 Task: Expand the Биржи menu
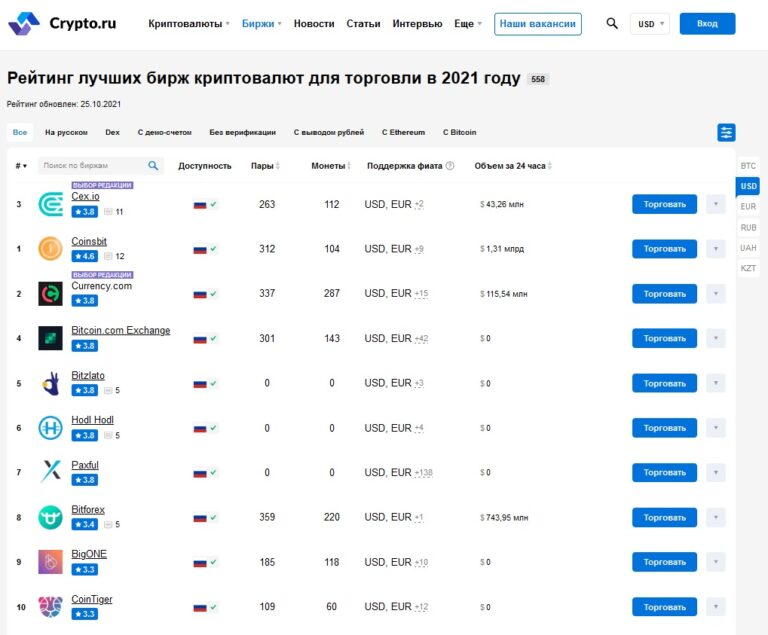click(262, 24)
